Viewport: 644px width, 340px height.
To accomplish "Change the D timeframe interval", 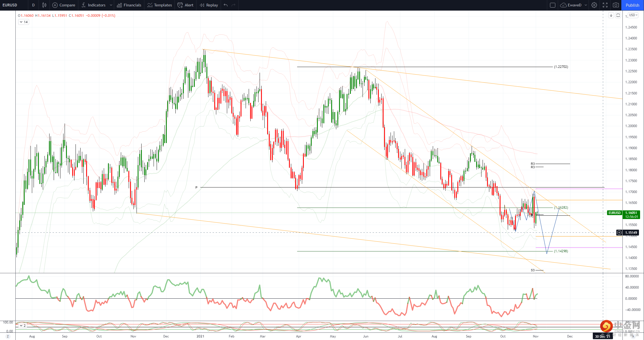I will tap(33, 5).
